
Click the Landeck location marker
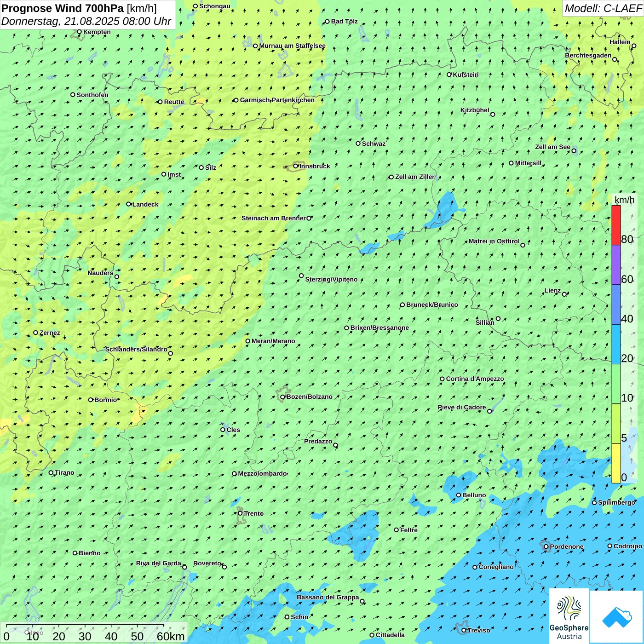pyautogui.click(x=129, y=204)
